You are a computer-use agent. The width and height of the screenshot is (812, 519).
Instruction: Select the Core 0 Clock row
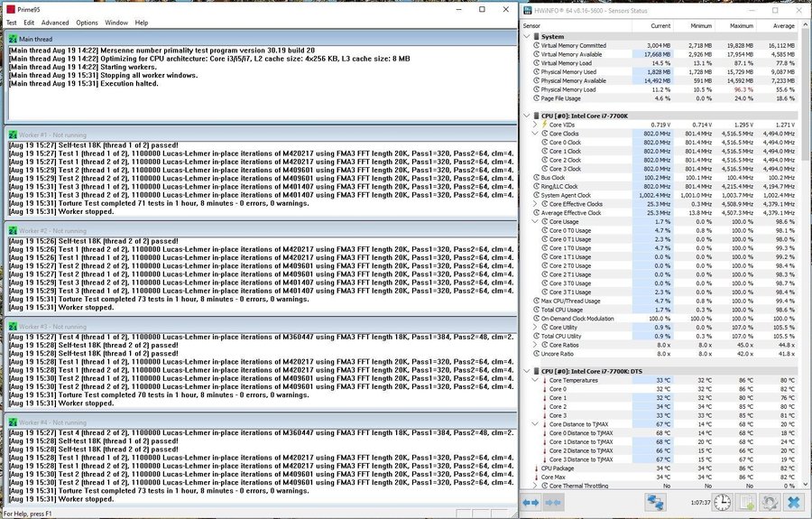tap(660, 142)
